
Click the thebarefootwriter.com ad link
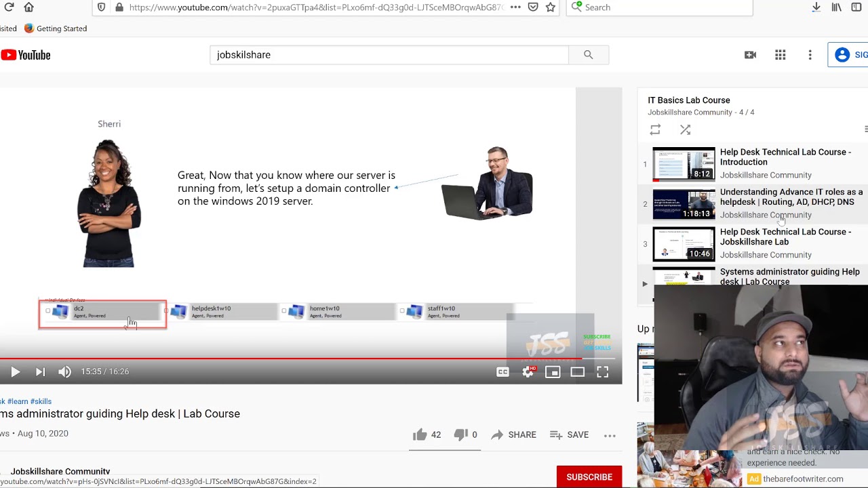(803, 479)
